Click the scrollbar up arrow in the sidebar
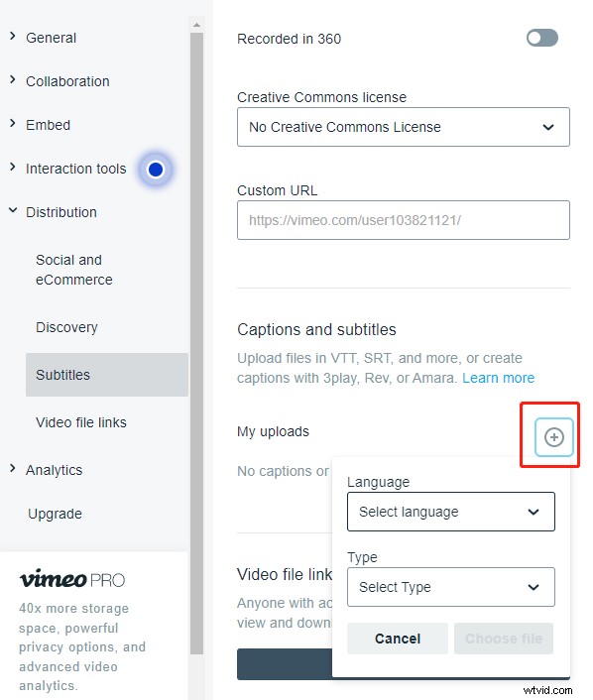 196,25
